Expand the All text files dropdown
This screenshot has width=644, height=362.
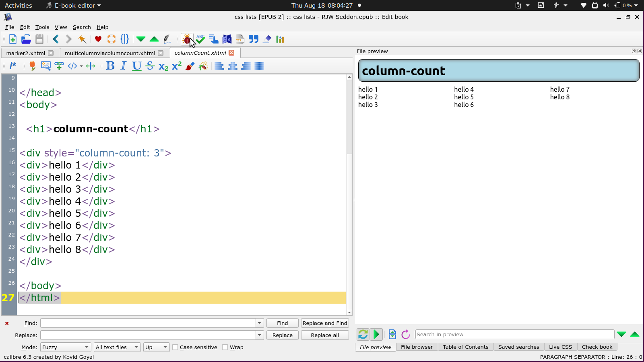tap(117, 347)
